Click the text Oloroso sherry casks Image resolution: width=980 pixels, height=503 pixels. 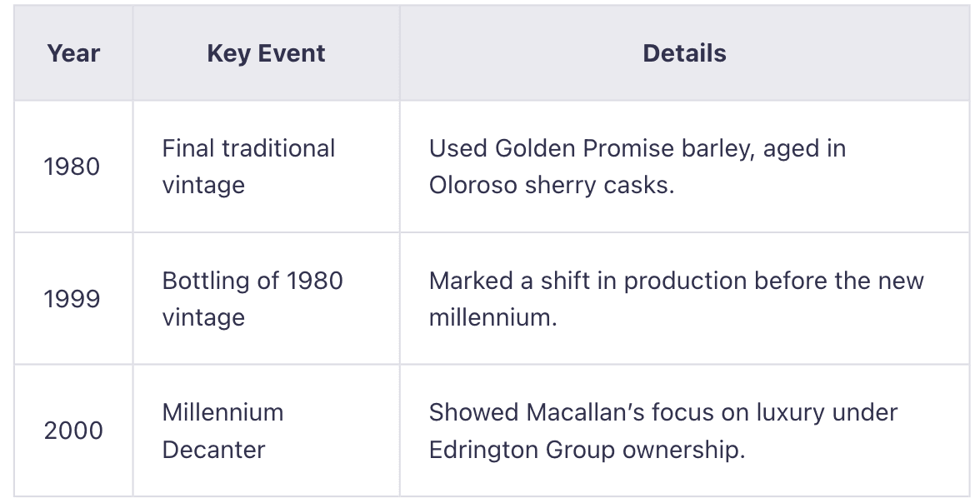[551, 185]
